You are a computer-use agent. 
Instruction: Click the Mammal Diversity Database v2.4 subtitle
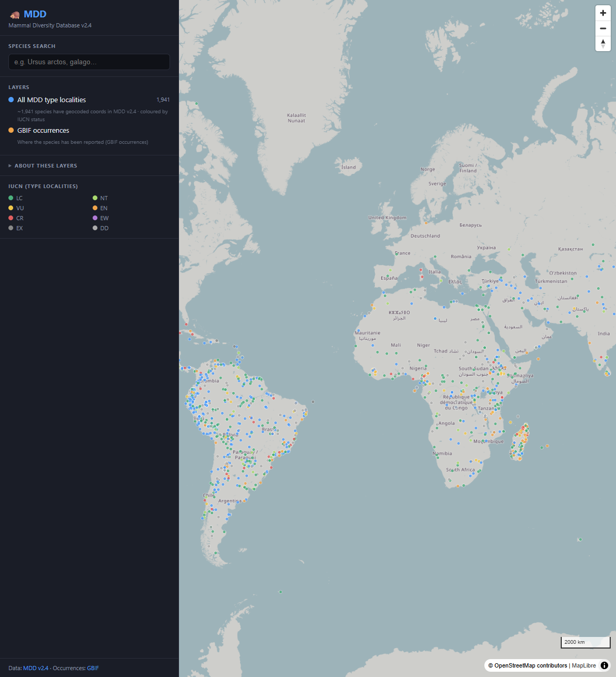[50, 25]
